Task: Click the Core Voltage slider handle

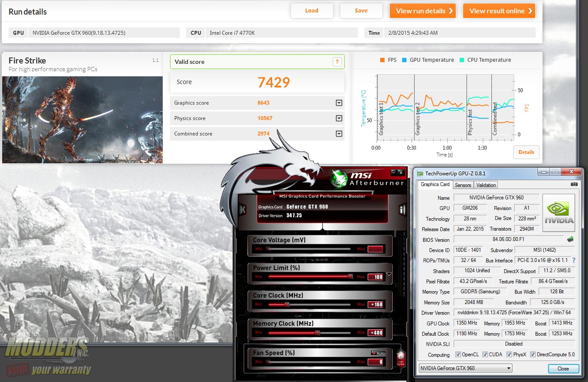Action: (269, 249)
